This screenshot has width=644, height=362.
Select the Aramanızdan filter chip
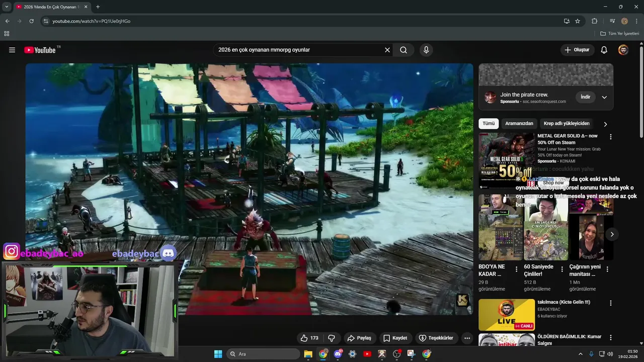[519, 124]
